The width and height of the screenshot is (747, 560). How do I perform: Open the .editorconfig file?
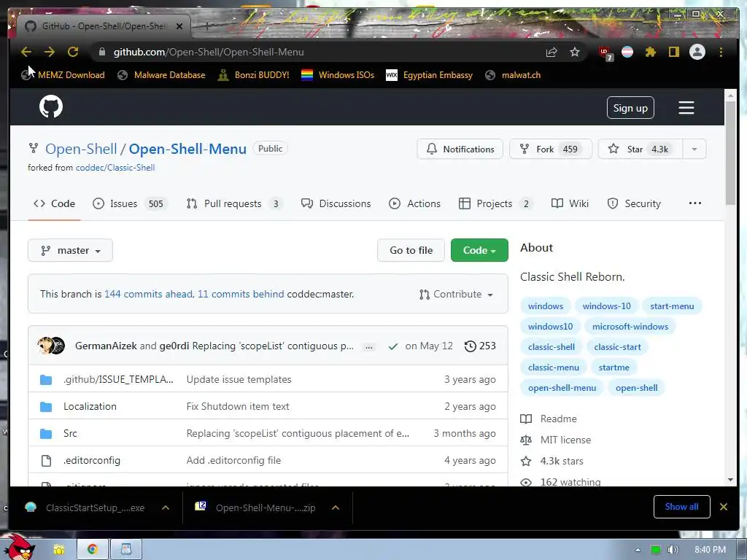click(92, 461)
